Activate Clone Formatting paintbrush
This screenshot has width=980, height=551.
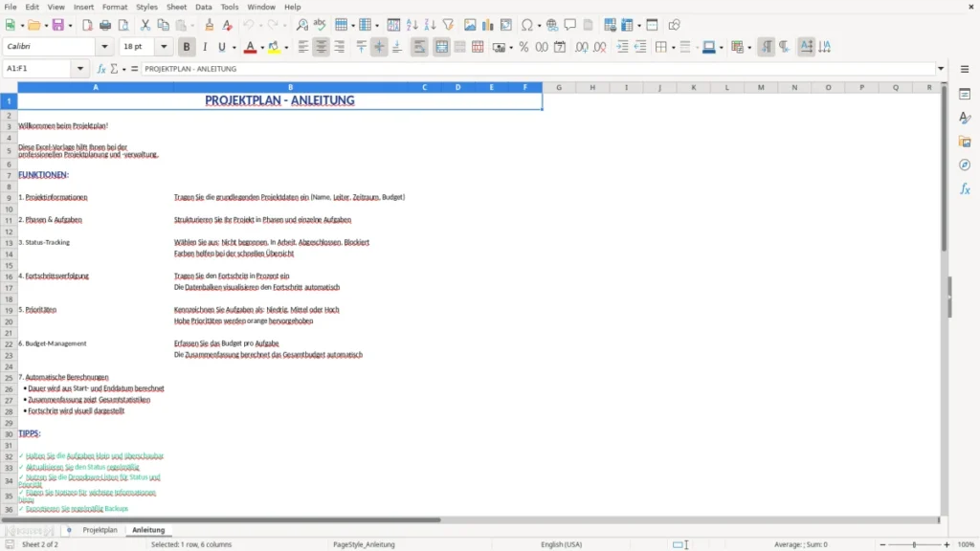[210, 25]
